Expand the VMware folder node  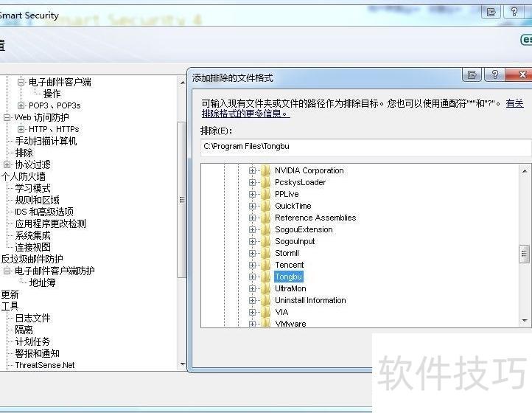click(252, 324)
